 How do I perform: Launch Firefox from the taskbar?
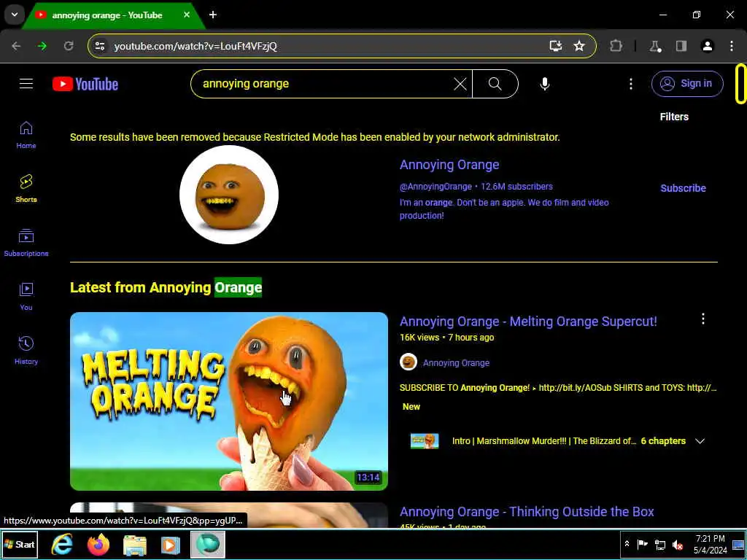(98, 544)
